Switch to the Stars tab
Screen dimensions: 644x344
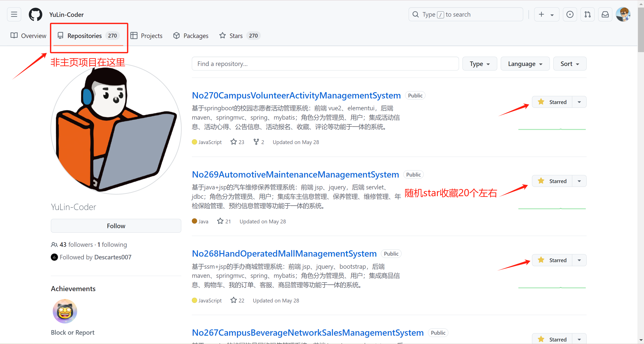(x=240, y=36)
